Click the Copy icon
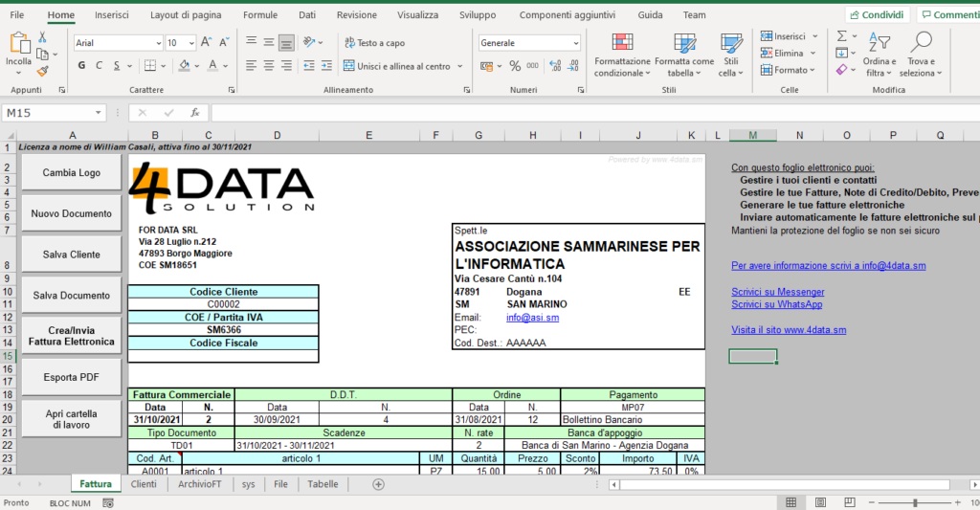 pyautogui.click(x=42, y=55)
